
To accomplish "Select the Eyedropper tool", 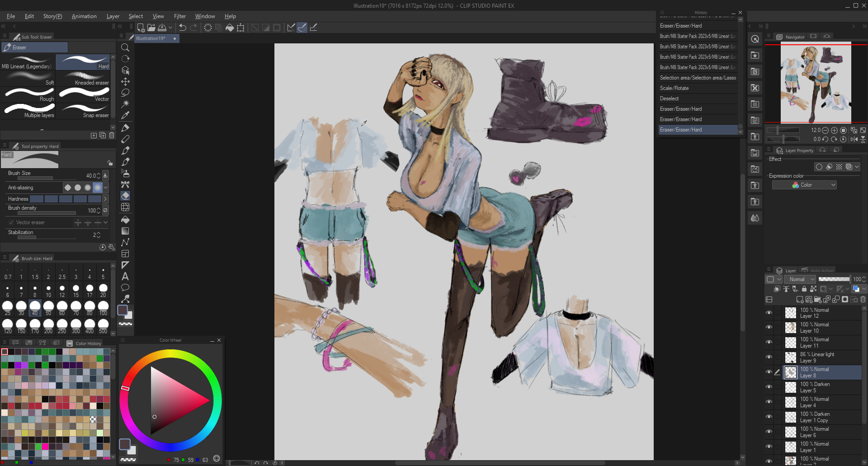I will click(x=125, y=115).
